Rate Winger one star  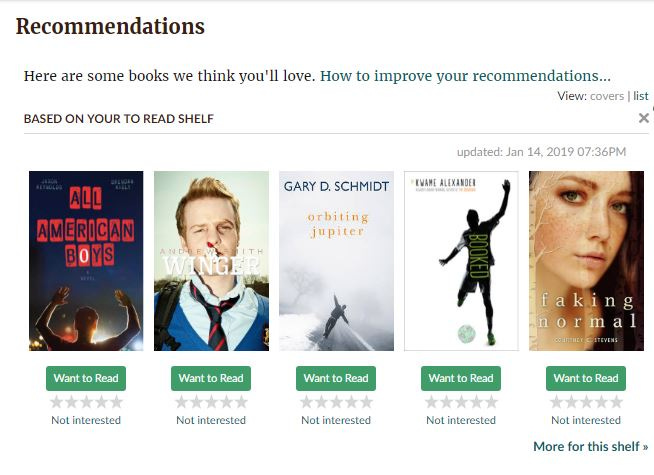point(181,402)
